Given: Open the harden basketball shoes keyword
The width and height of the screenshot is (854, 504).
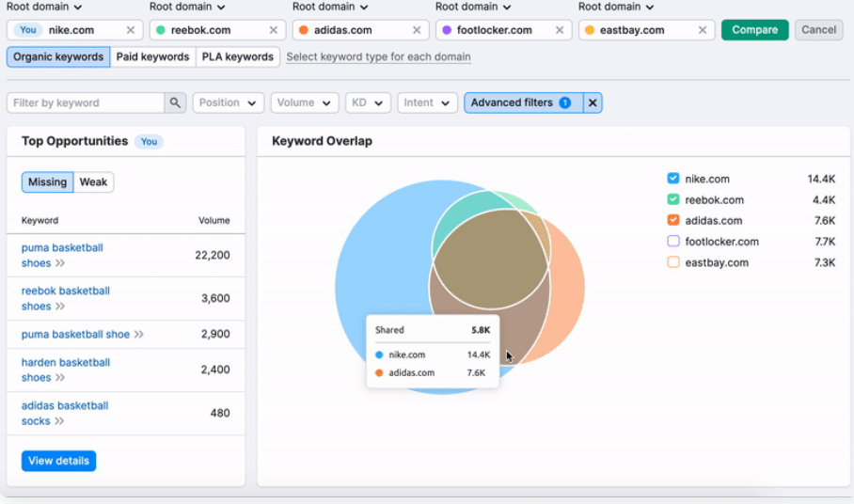Looking at the screenshot, I should [x=65, y=370].
